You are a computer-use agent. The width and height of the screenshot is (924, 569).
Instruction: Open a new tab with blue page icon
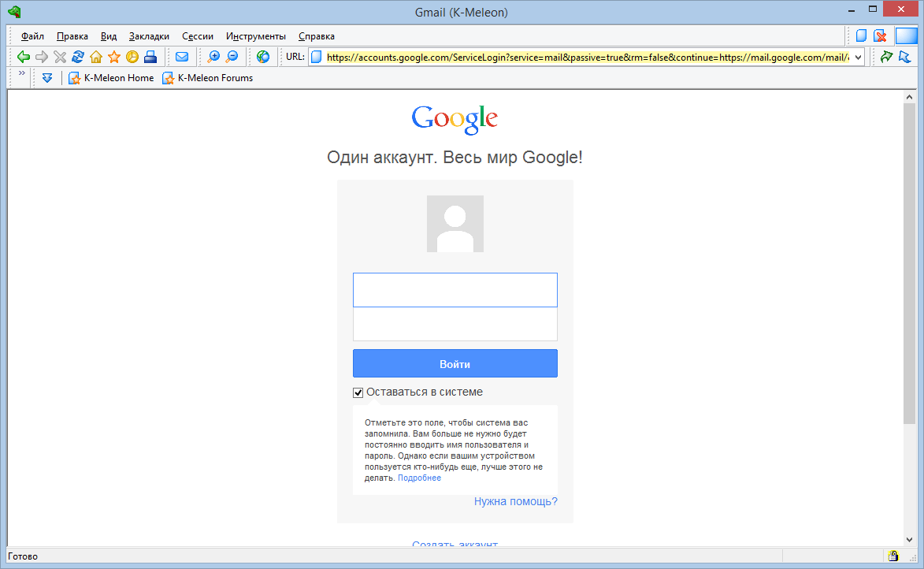[x=862, y=36]
